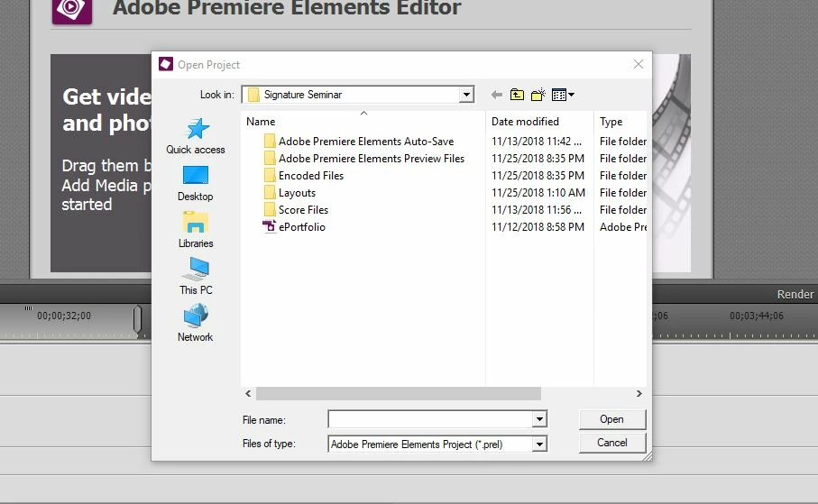Click the Open Project dialog title icon

[x=166, y=64]
